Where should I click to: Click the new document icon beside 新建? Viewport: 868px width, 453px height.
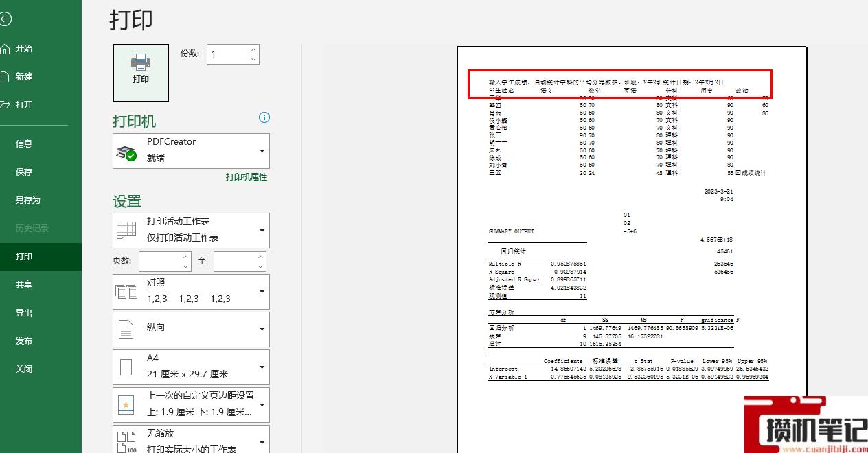[x=5, y=77]
